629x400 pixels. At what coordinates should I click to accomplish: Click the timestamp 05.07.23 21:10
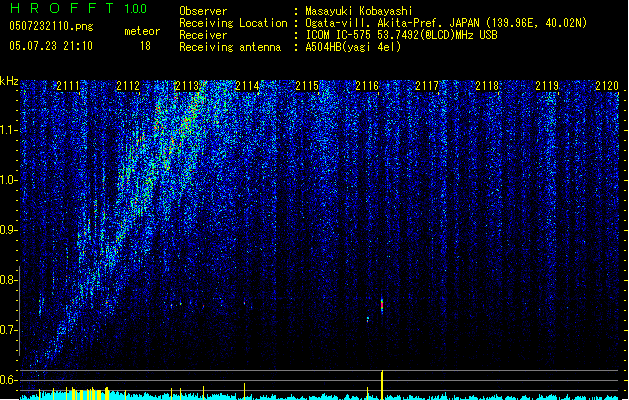[51, 46]
